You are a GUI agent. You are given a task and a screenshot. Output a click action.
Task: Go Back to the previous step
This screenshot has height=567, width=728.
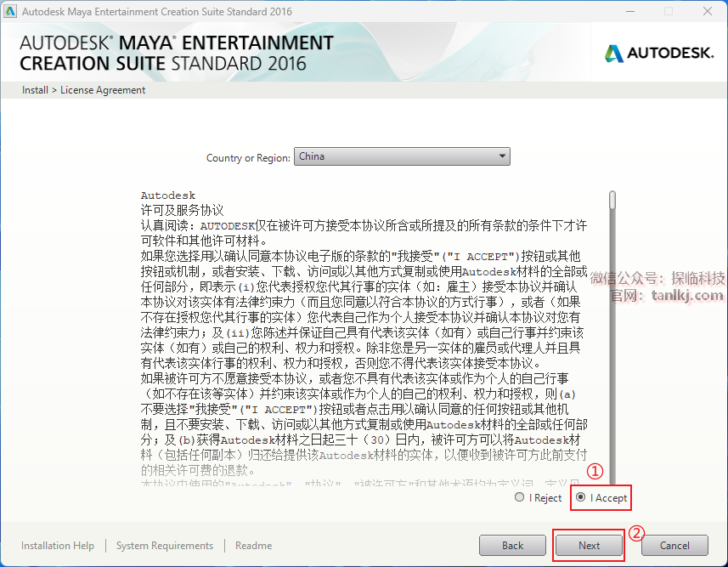(x=512, y=545)
